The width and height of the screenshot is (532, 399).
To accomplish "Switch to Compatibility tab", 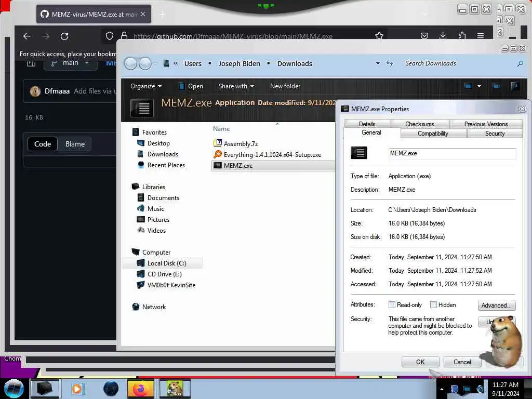I will pos(433,134).
